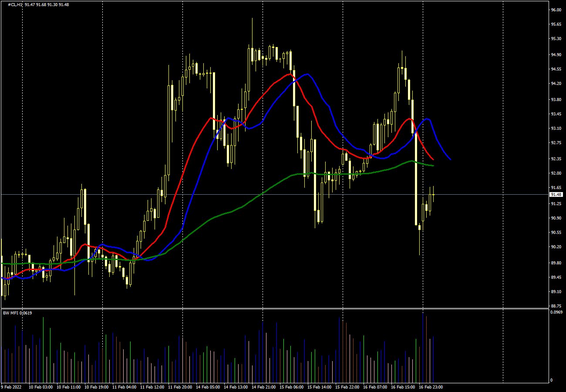Click the 90.55 price scale label
Screen dimensions: 566x392
tap(556, 233)
